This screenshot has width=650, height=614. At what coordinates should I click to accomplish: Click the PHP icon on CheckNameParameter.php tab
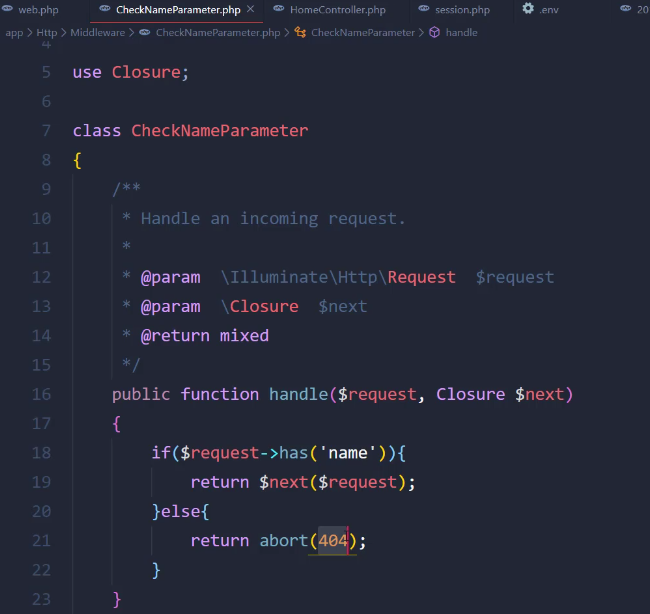[104, 10]
